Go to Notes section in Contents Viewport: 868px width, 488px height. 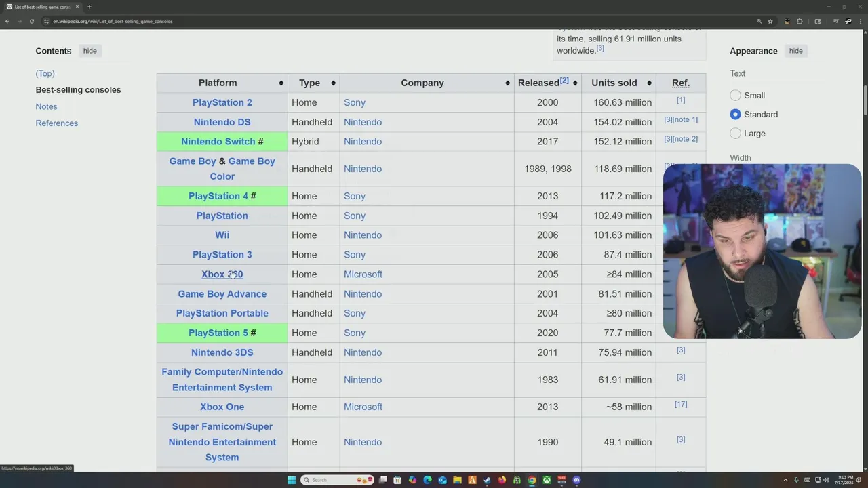pyautogui.click(x=46, y=106)
